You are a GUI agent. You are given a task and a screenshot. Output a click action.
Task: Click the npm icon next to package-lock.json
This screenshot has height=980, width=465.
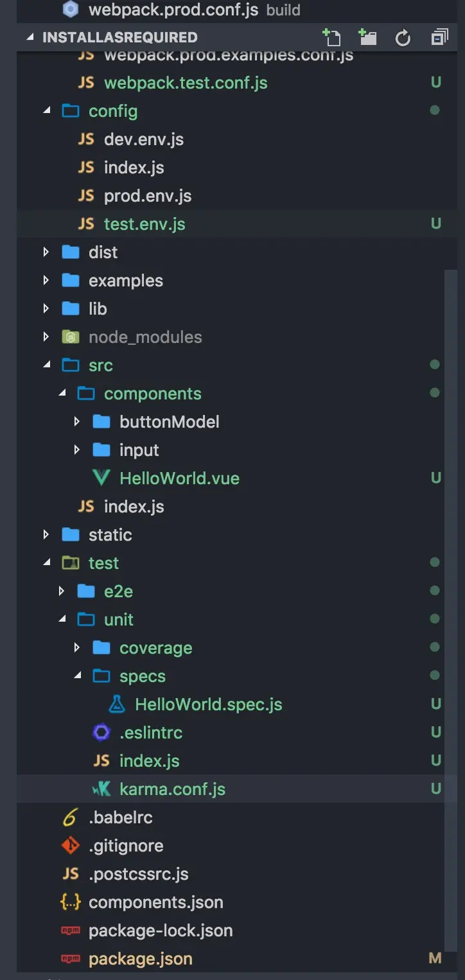click(x=71, y=931)
